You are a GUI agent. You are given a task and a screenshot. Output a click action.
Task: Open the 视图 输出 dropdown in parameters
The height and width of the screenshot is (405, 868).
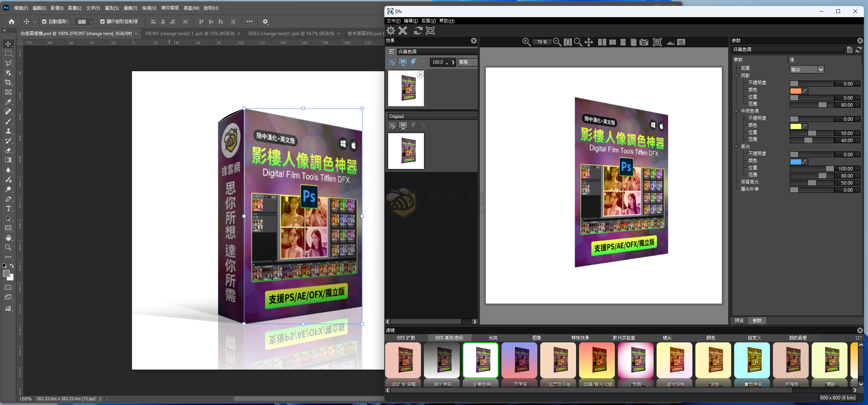point(807,69)
